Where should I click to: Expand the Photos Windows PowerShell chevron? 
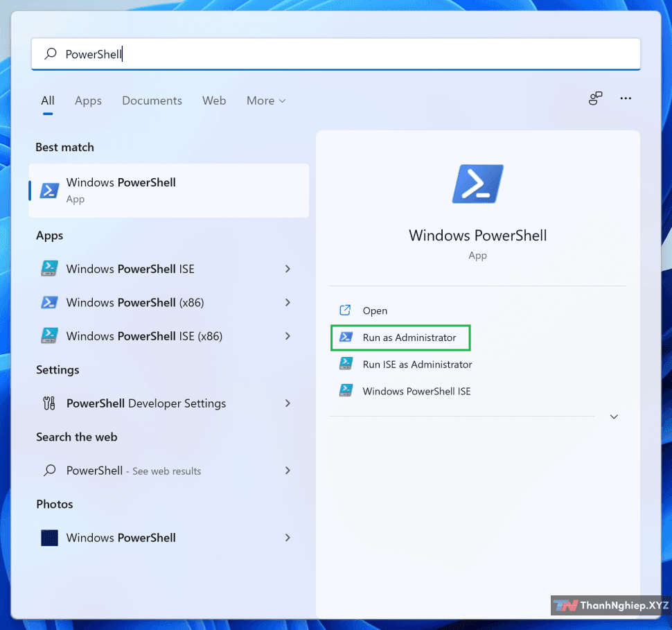[x=288, y=538]
